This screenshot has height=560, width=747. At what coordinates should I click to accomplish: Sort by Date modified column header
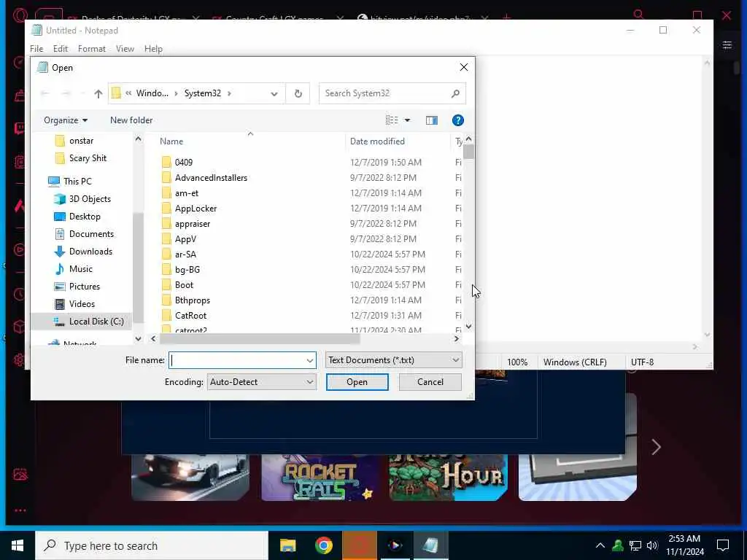377,141
